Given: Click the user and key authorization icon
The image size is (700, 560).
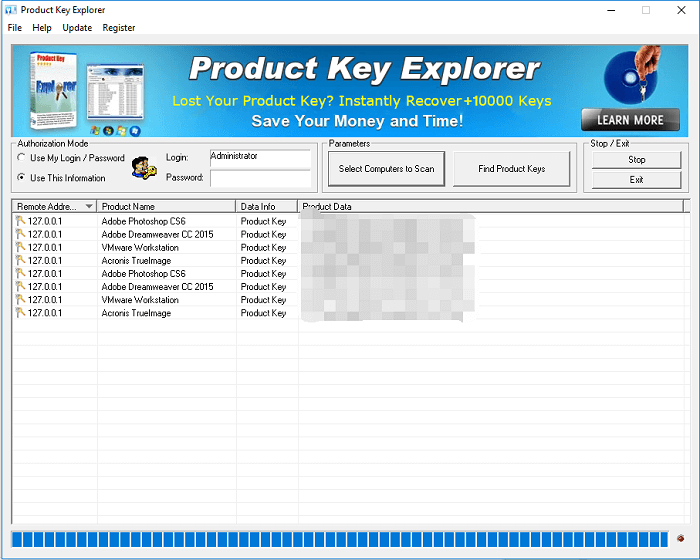Looking at the screenshot, I should [x=142, y=167].
